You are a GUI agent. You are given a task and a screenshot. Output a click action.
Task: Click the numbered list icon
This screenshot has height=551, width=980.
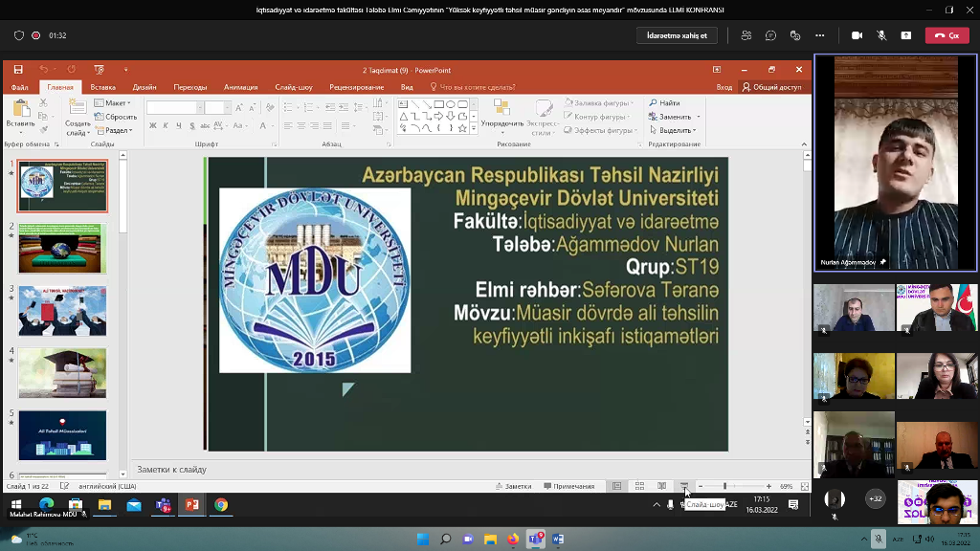click(309, 107)
